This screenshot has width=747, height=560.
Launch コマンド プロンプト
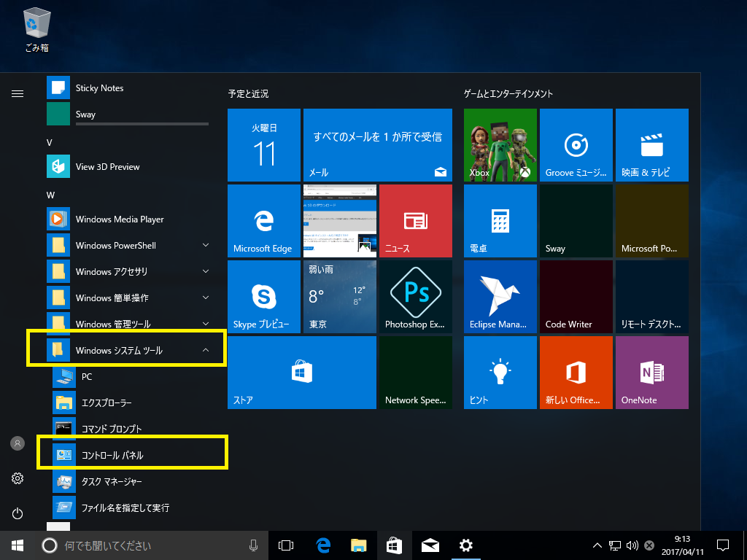click(131, 429)
